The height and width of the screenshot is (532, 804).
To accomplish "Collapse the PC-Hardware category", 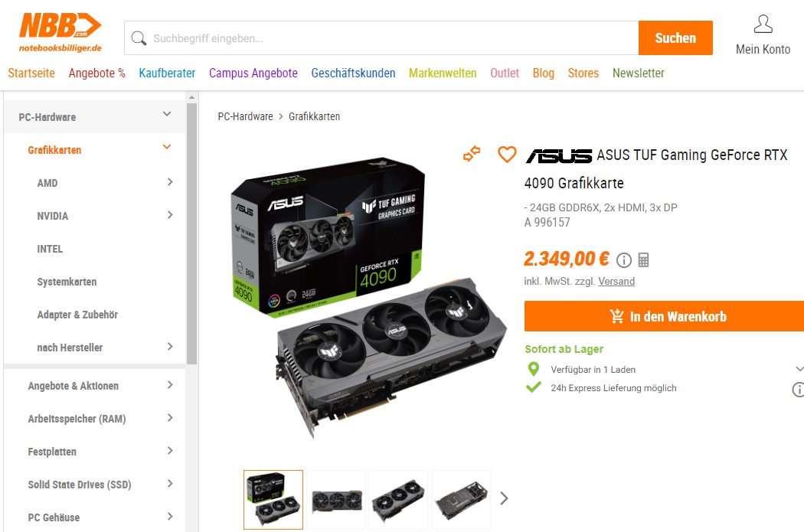I will coord(167,114).
